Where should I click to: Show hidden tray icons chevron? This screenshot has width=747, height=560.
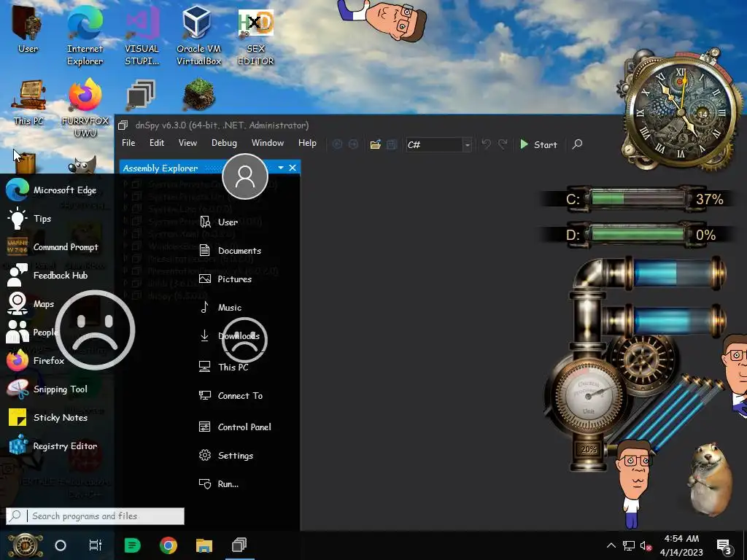[x=611, y=545]
